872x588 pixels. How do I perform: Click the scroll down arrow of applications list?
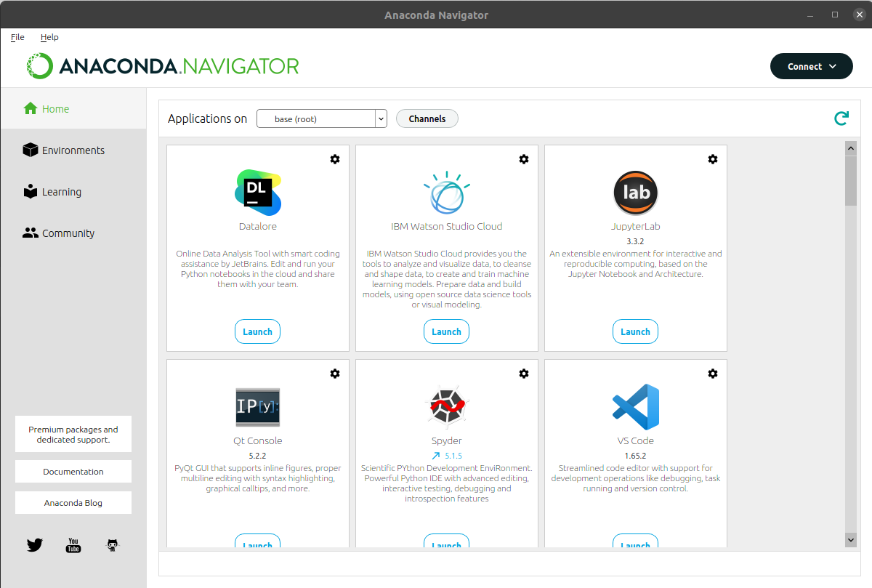[851, 540]
